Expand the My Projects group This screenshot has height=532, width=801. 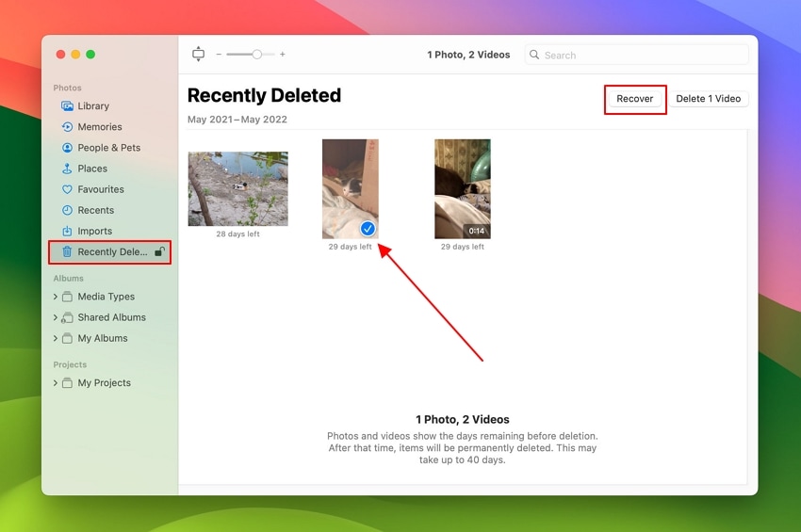pos(56,383)
